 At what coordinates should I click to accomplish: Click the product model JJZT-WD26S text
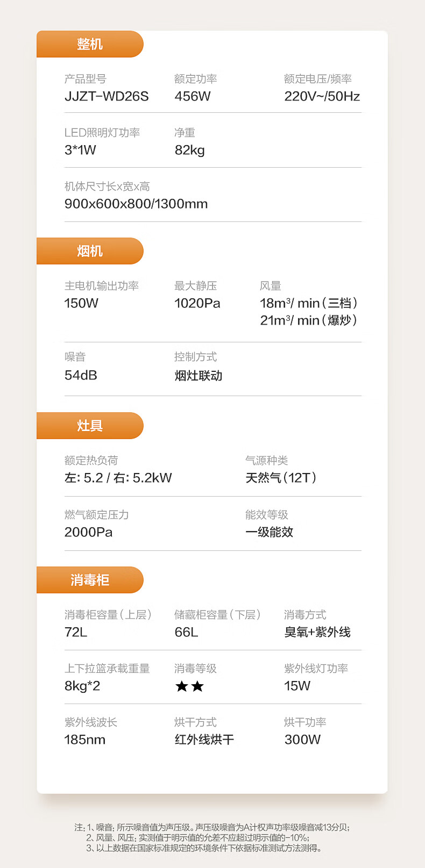107,96
